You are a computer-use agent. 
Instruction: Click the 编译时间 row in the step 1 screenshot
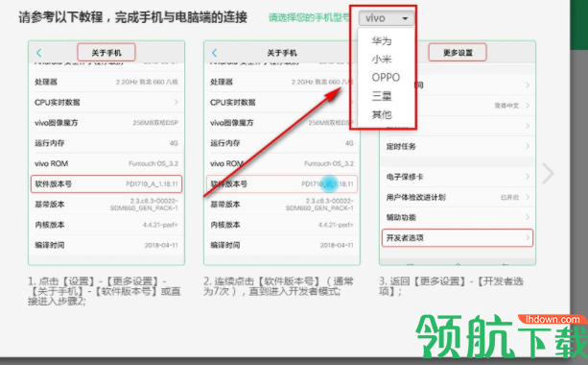coord(106,245)
